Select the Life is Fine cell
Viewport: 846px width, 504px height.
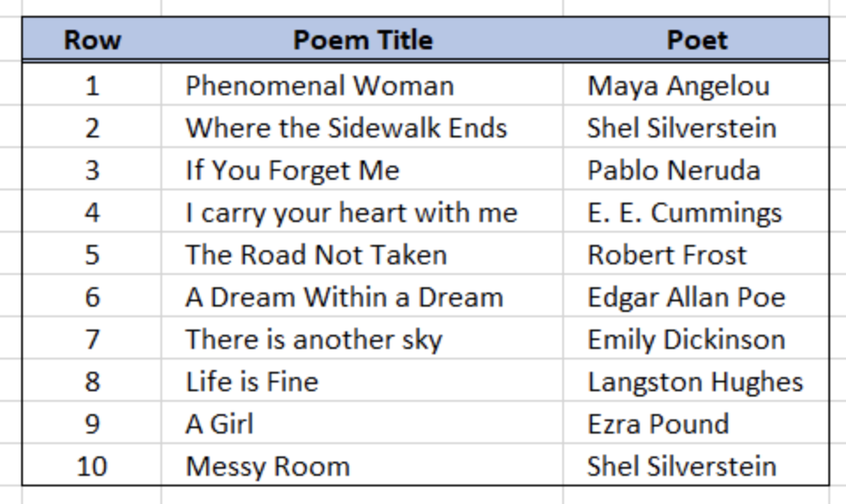[362, 381]
